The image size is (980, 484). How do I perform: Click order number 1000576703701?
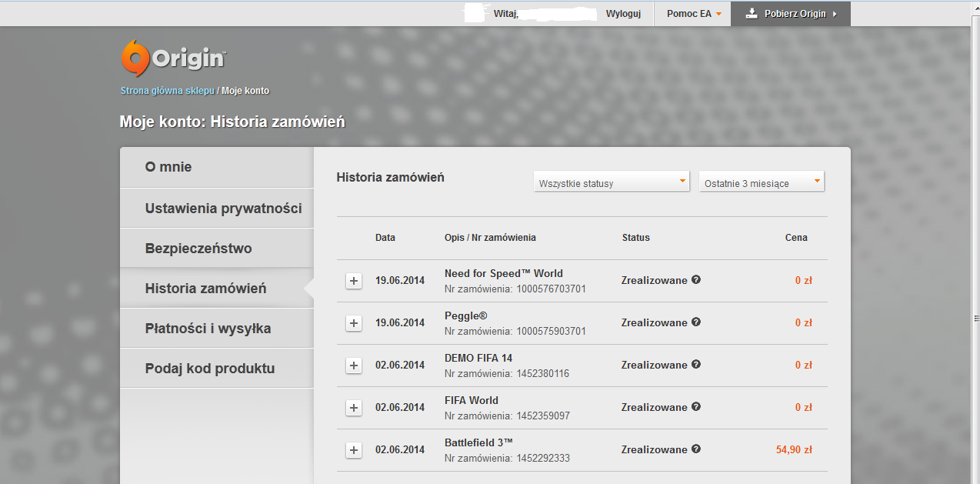pyautogui.click(x=551, y=289)
